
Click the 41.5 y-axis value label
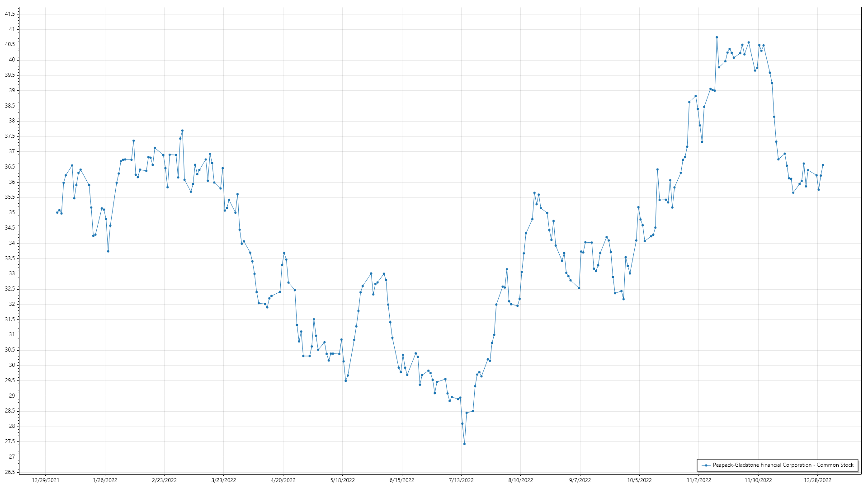coord(10,14)
